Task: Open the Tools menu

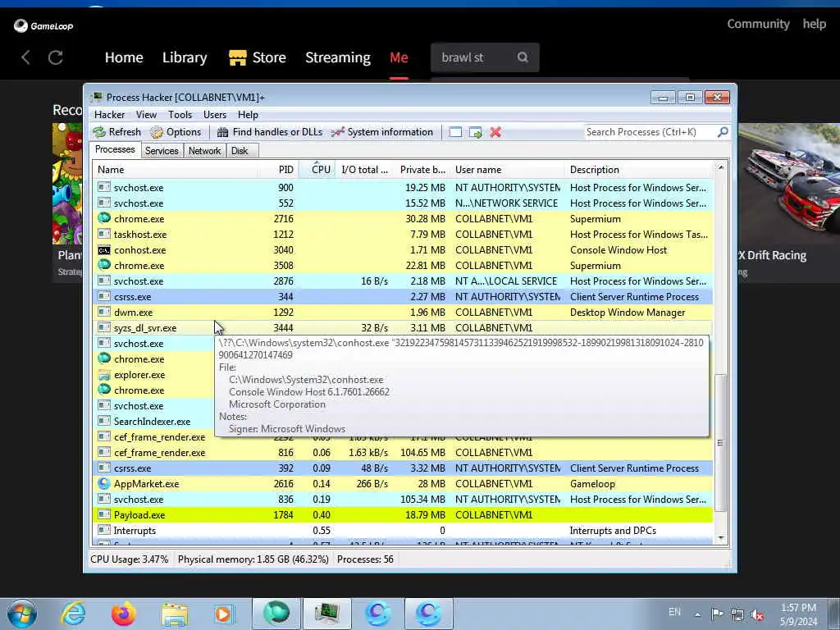Action: coord(180,115)
